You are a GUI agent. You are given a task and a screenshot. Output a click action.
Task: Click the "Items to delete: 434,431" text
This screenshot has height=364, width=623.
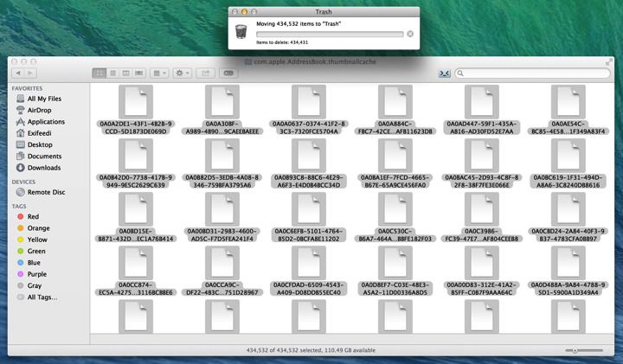282,42
